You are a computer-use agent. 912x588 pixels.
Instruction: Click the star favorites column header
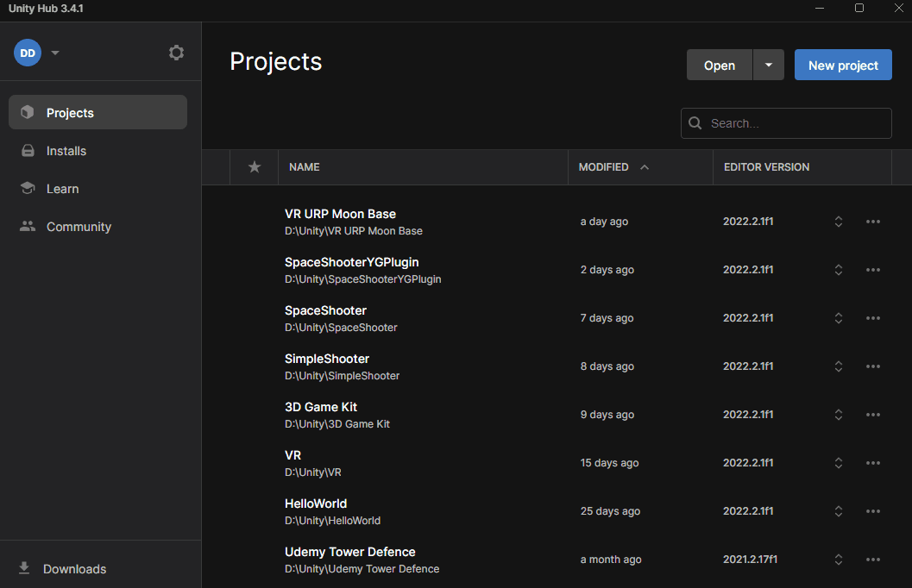(x=255, y=167)
